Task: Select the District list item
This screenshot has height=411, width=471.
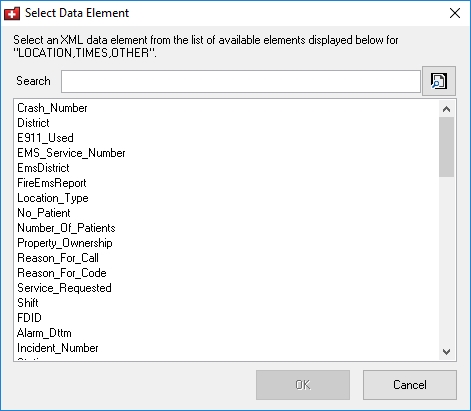Action: tap(33, 123)
